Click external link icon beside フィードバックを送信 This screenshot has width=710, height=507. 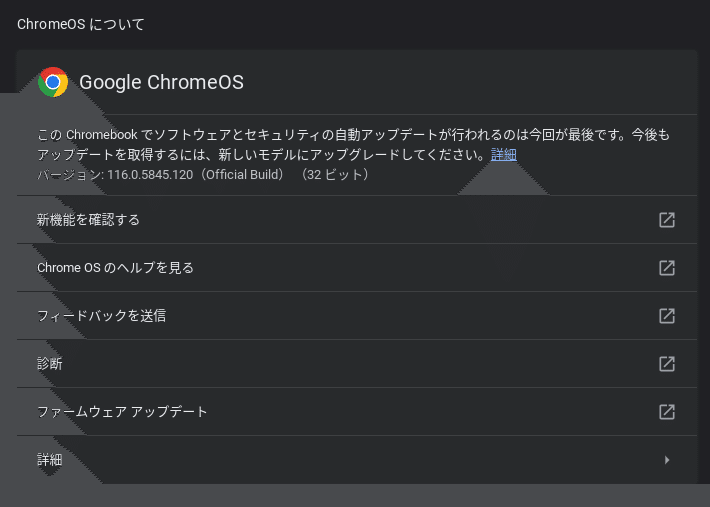[667, 316]
